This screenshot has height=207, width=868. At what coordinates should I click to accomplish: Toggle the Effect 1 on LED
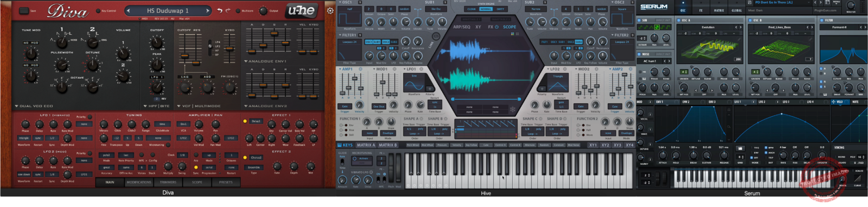point(245,121)
